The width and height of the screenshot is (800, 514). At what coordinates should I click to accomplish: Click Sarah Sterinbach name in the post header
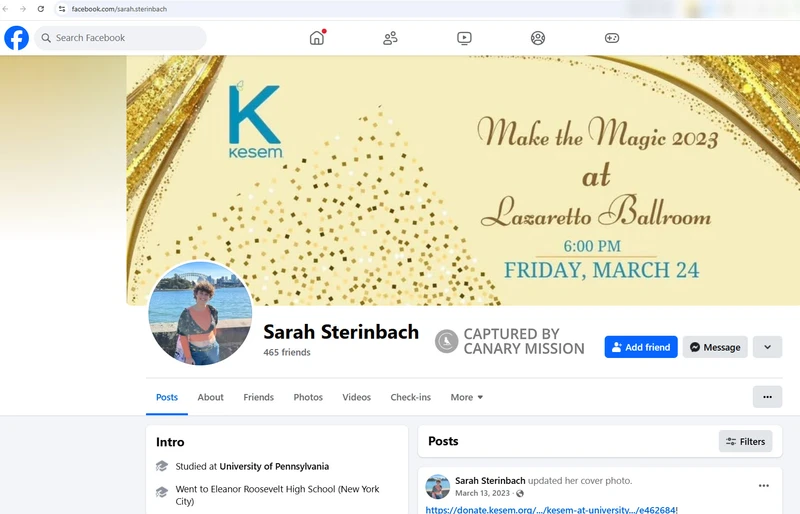point(490,480)
